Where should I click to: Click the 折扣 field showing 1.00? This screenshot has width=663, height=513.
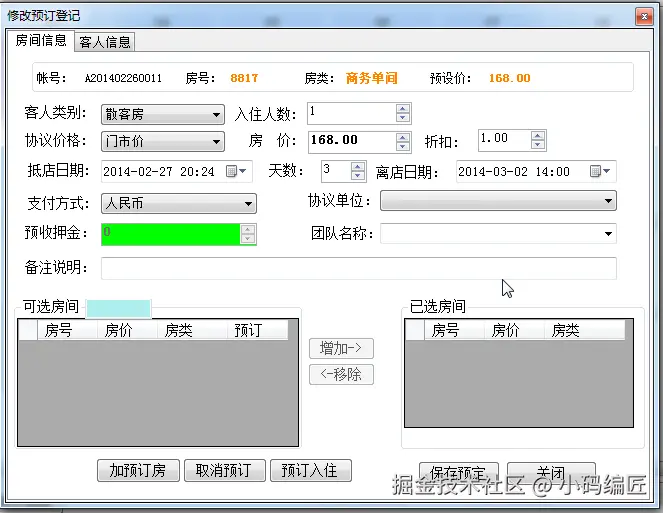pyautogui.click(x=504, y=140)
